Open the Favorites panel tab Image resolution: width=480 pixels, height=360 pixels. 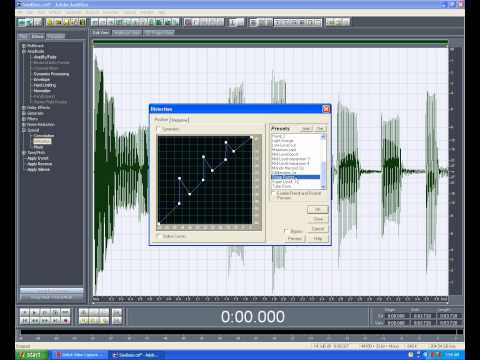(x=56, y=36)
